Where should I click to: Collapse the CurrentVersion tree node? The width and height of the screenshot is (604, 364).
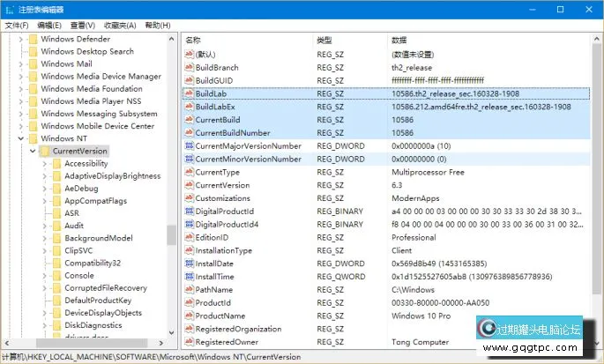[x=33, y=151]
